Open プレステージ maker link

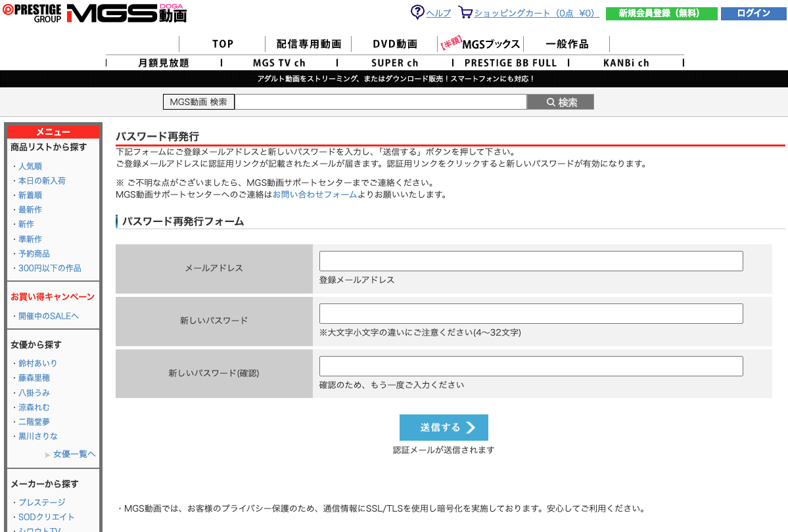click(x=42, y=502)
